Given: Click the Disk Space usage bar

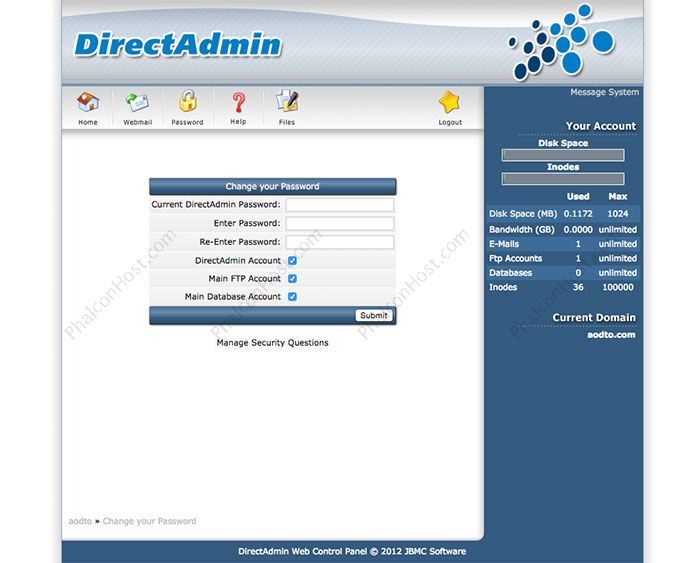Looking at the screenshot, I should click(563, 155).
